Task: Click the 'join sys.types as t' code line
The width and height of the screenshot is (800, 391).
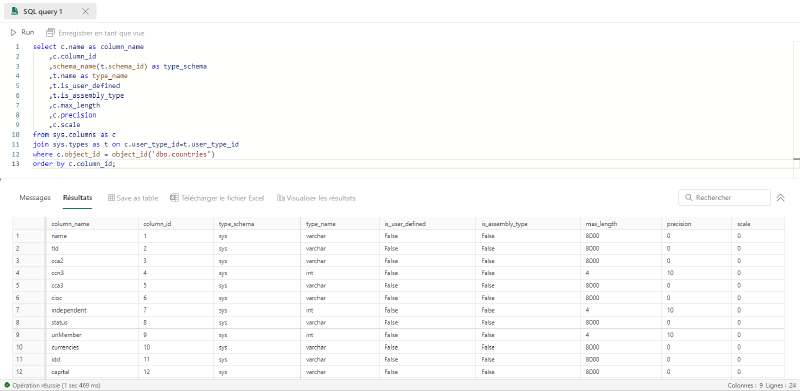Action: (x=136, y=144)
